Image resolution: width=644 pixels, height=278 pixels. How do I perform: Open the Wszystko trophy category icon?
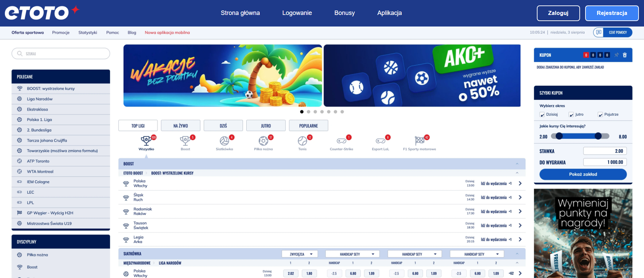click(146, 140)
